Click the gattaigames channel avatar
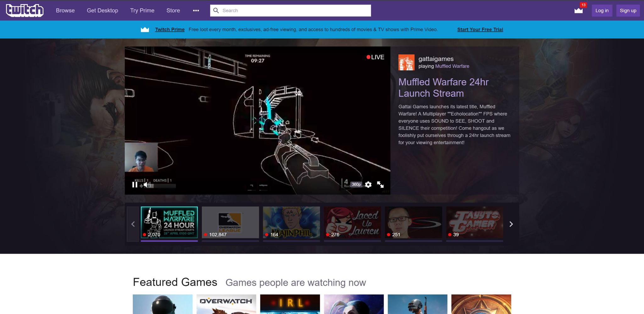644x314 pixels. [x=406, y=62]
